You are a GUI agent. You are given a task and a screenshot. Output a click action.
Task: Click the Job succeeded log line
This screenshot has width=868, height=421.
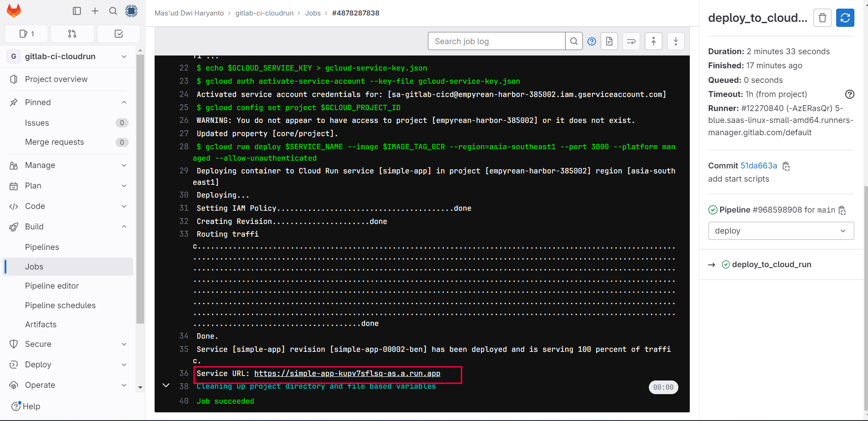pyautogui.click(x=225, y=401)
